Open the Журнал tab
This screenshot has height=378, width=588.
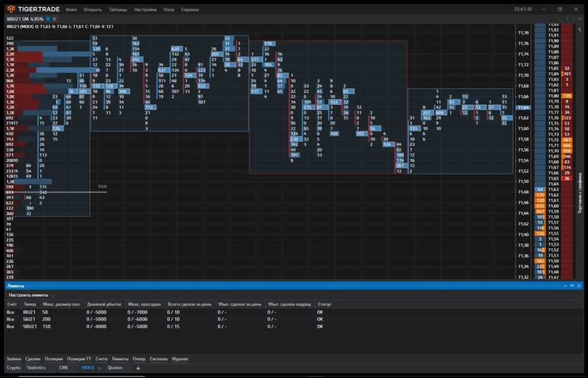click(180, 359)
